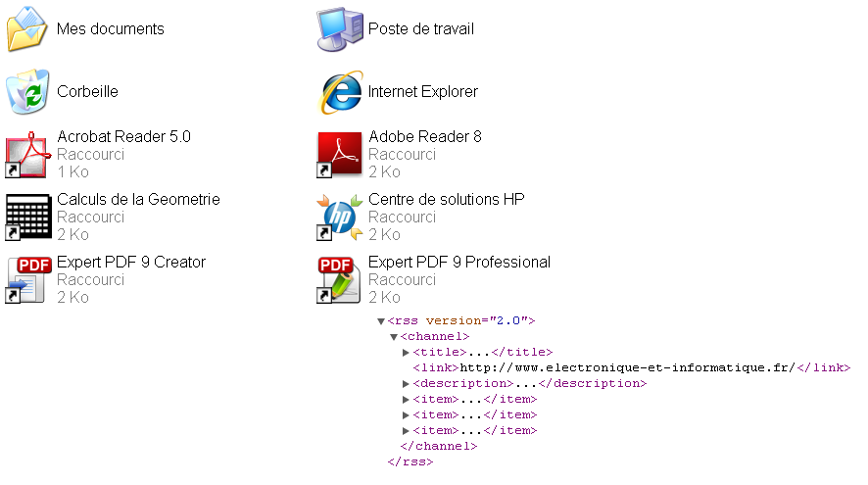Open the Poste de travail computer icon

click(x=339, y=29)
